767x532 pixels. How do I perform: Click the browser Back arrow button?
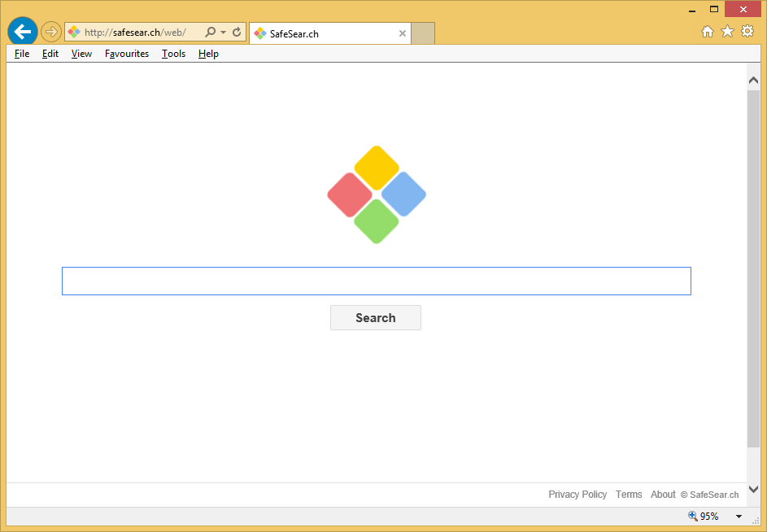coord(22,32)
